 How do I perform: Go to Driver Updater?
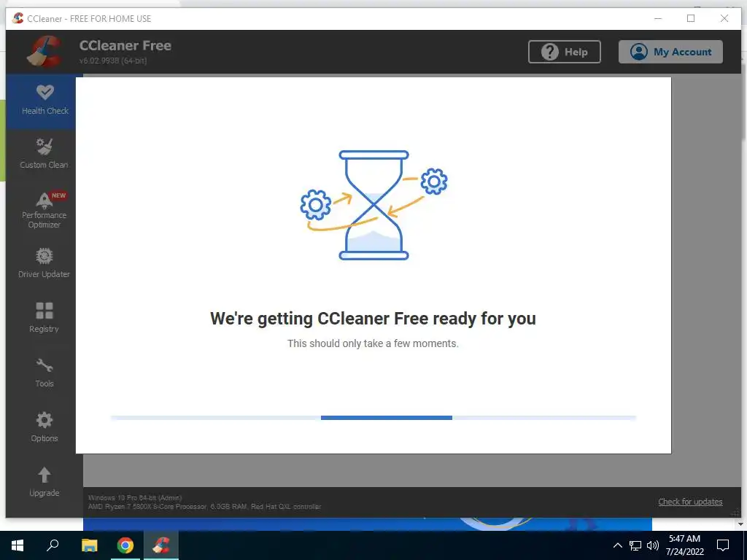click(x=44, y=263)
